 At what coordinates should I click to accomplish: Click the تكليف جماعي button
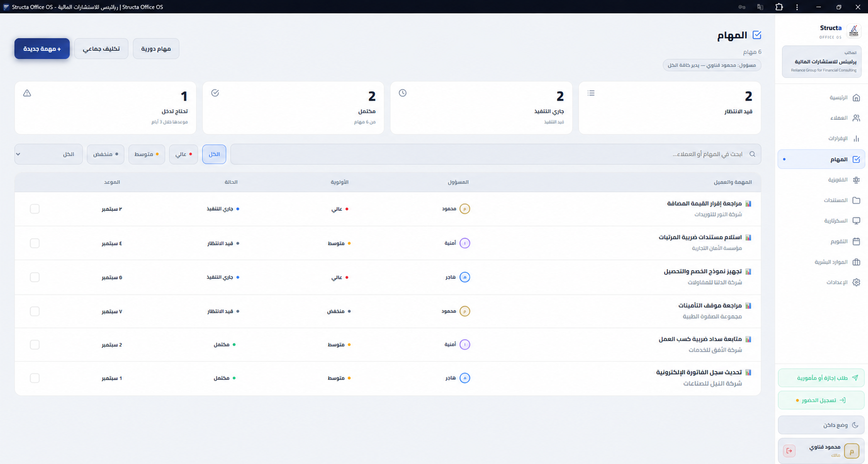pyautogui.click(x=101, y=49)
